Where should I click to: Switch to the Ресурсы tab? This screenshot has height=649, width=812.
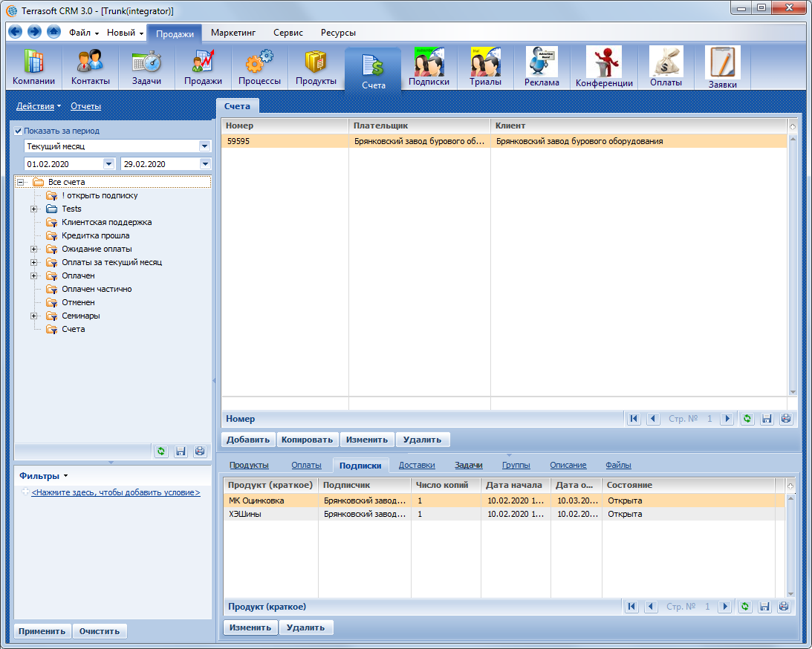click(338, 33)
